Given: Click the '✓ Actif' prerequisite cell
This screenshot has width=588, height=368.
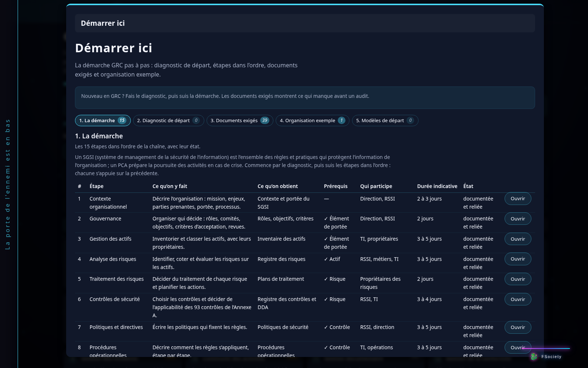Looking at the screenshot, I should click(x=332, y=259).
